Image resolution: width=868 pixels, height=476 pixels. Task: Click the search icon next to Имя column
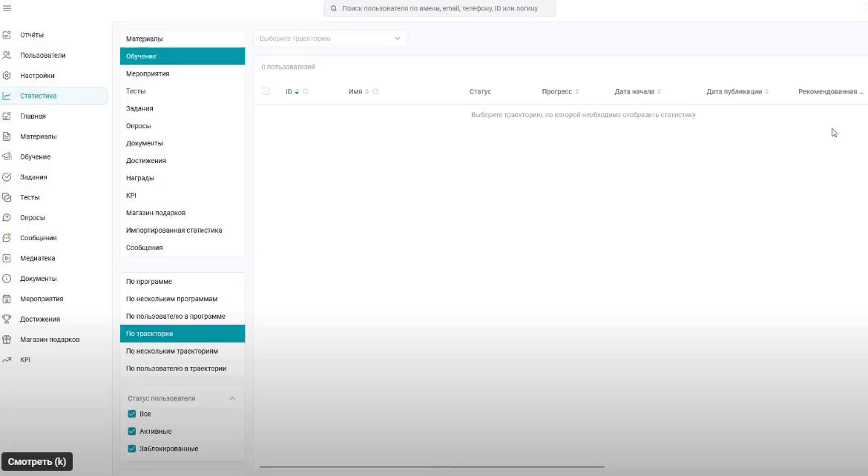tap(375, 92)
